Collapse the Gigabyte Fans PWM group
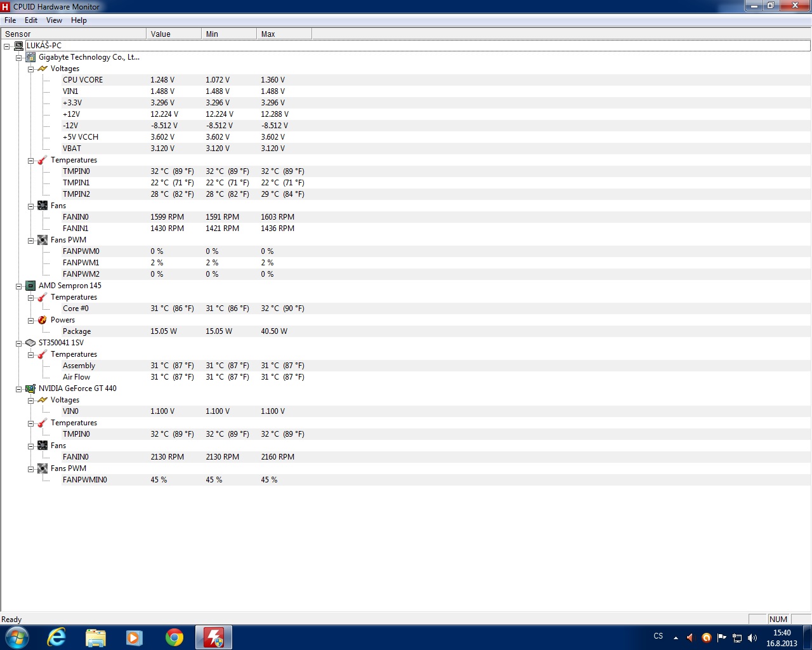The height and width of the screenshot is (650, 812). pyautogui.click(x=30, y=241)
